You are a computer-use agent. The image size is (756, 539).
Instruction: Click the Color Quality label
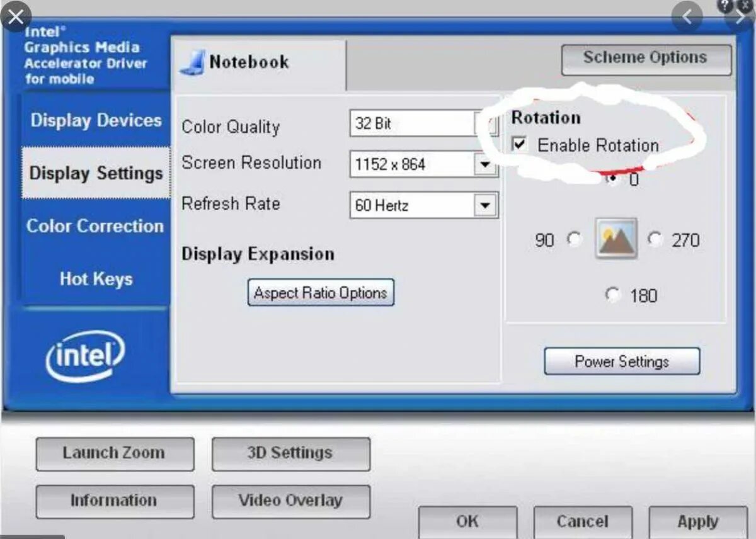231,127
